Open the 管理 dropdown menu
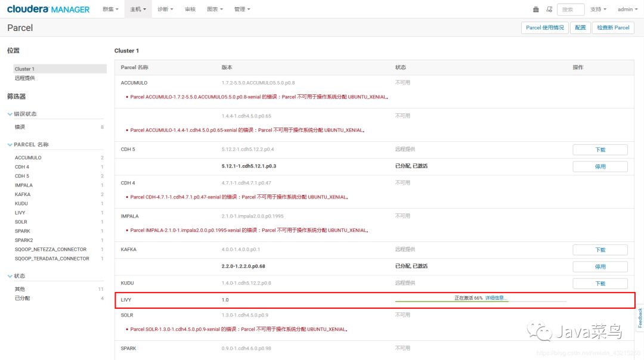 click(242, 9)
